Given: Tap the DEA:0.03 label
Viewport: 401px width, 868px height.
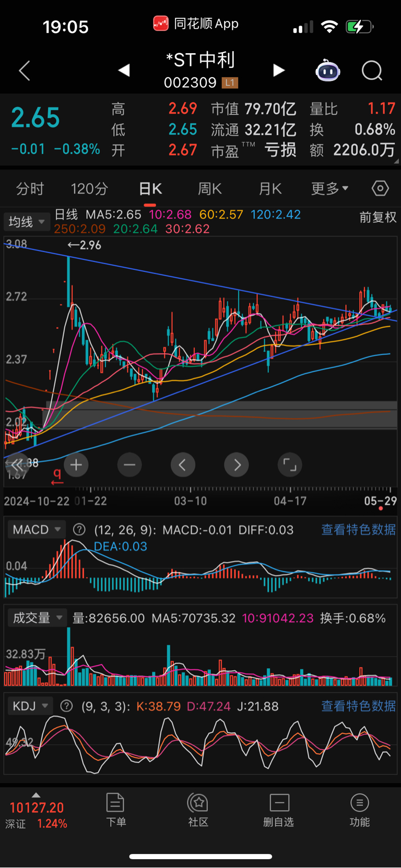Looking at the screenshot, I should coord(121,546).
